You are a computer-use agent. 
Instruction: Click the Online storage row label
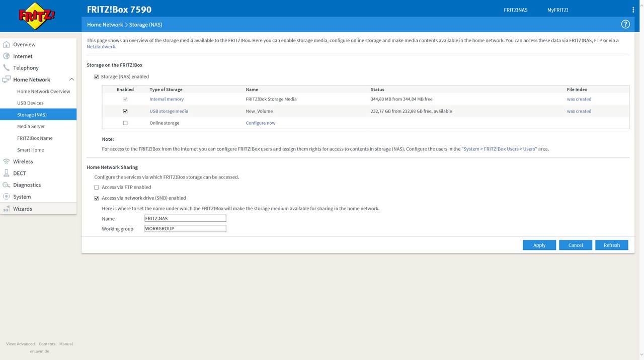click(x=165, y=123)
